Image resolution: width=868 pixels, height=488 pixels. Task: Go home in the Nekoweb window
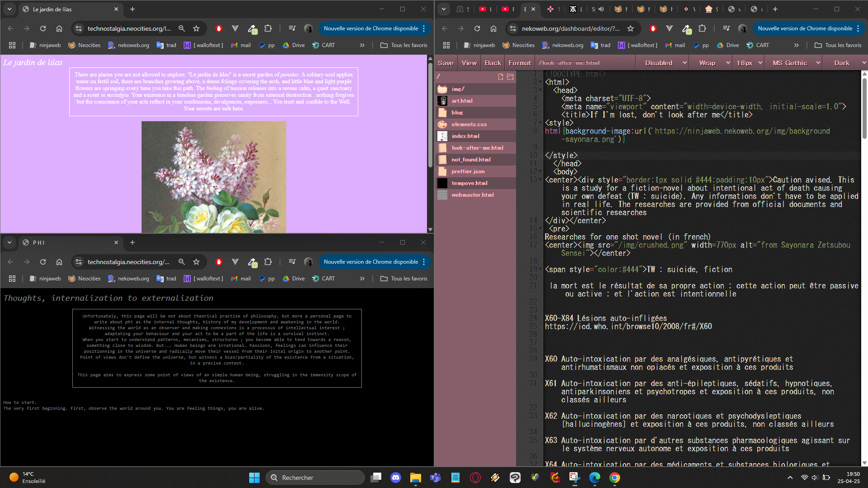click(x=493, y=28)
